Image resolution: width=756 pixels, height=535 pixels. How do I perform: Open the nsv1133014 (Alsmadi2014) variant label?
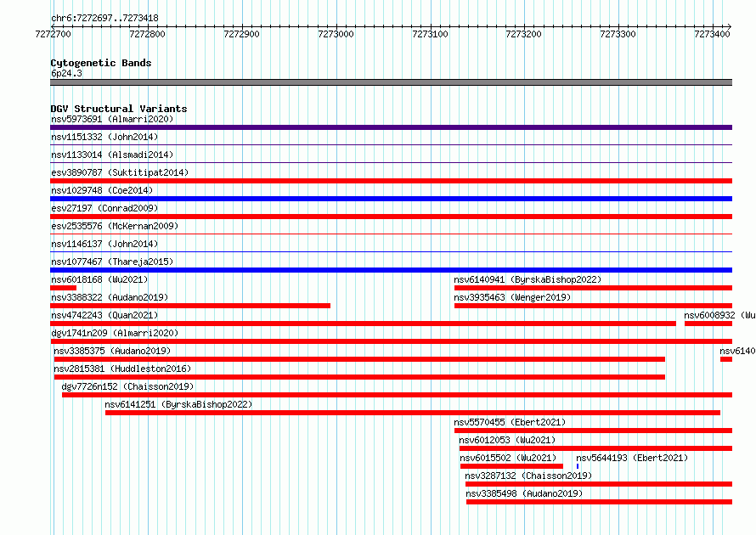click(112, 155)
